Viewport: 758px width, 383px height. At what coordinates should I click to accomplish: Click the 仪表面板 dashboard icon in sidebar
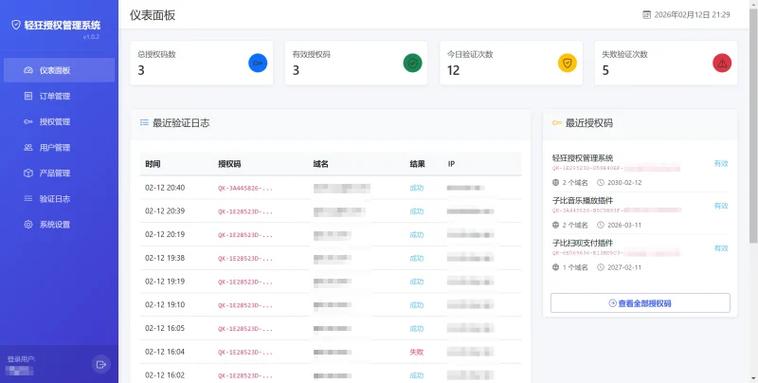pyautogui.click(x=29, y=70)
